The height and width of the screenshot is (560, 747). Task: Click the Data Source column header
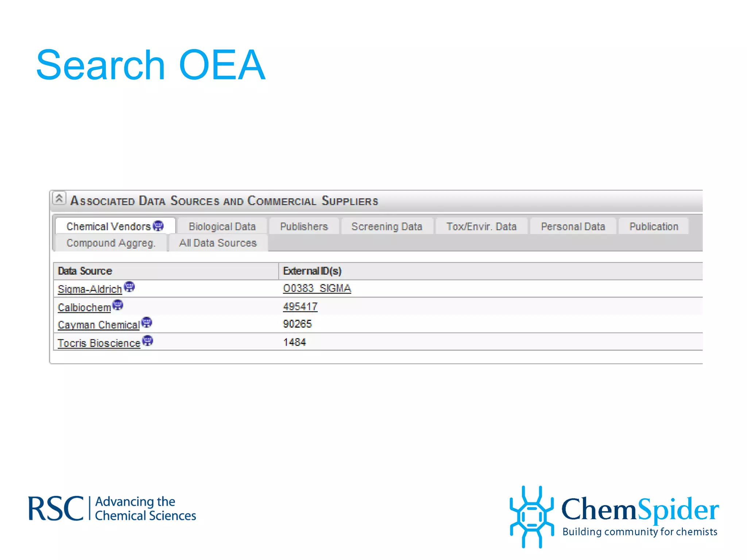point(166,271)
